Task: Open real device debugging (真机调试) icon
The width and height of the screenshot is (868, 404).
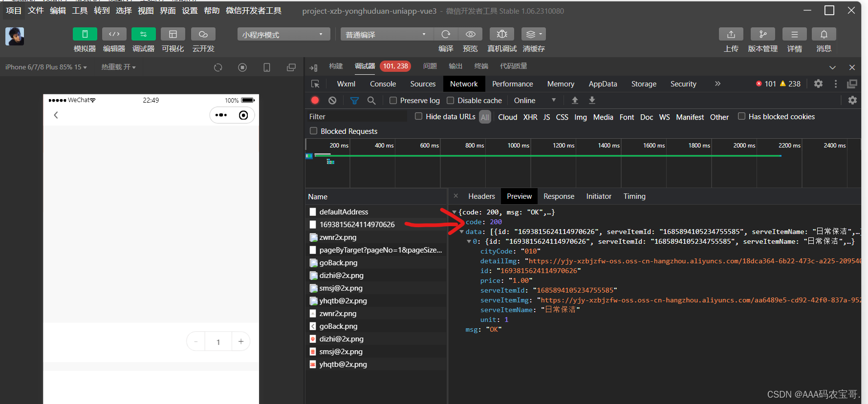Action: point(502,34)
